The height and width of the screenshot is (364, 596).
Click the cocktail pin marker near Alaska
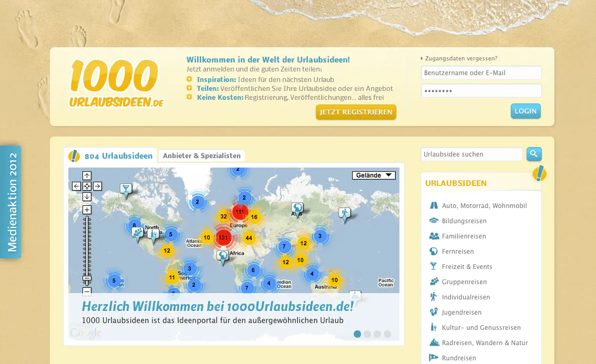click(126, 190)
